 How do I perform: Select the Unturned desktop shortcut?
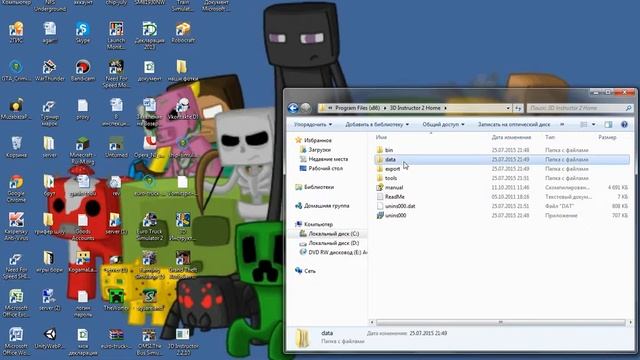click(116, 147)
